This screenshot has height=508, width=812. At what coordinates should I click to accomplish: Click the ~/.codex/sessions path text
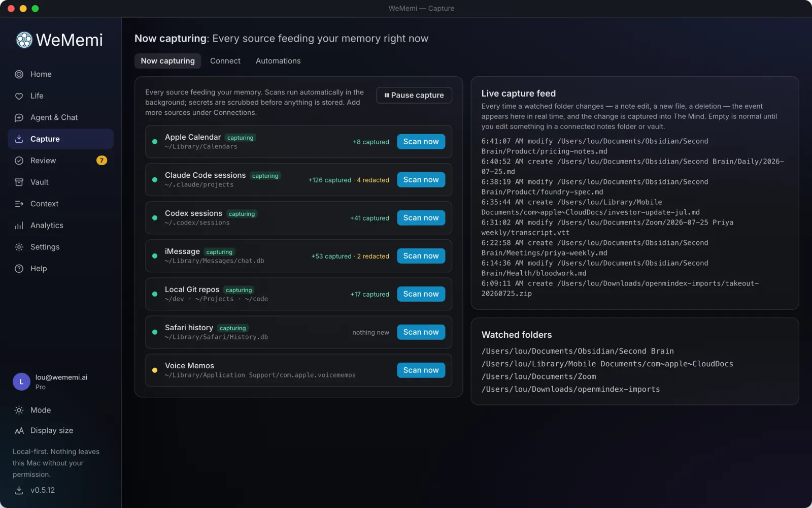coord(197,223)
